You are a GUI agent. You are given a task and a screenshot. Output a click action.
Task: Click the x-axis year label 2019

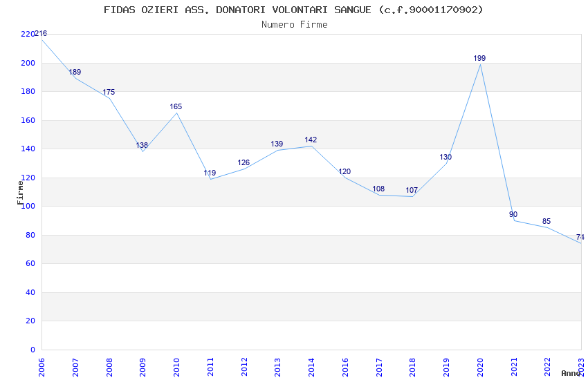[x=446, y=368]
